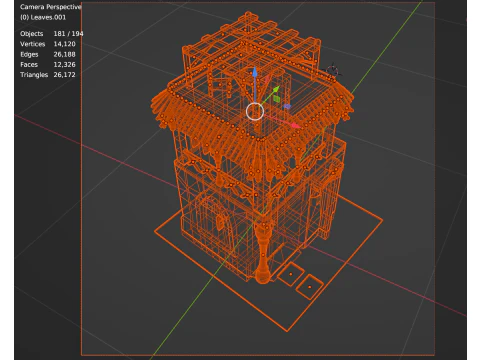Click the red X-axis move gizmo arrow
Viewport: 480px width, 360px height.
(x=296, y=125)
